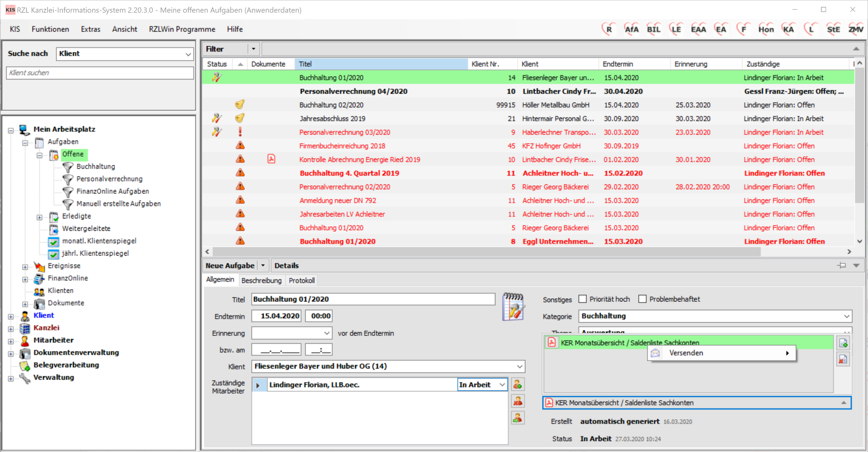The height and width of the screenshot is (452, 868).
Task: Click the AfA program shortcut icon
Action: click(631, 29)
